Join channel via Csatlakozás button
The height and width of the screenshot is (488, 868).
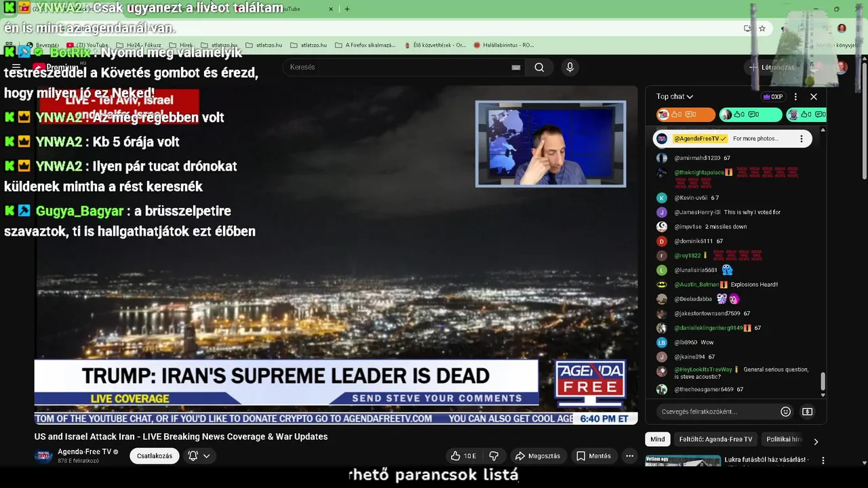(155, 456)
